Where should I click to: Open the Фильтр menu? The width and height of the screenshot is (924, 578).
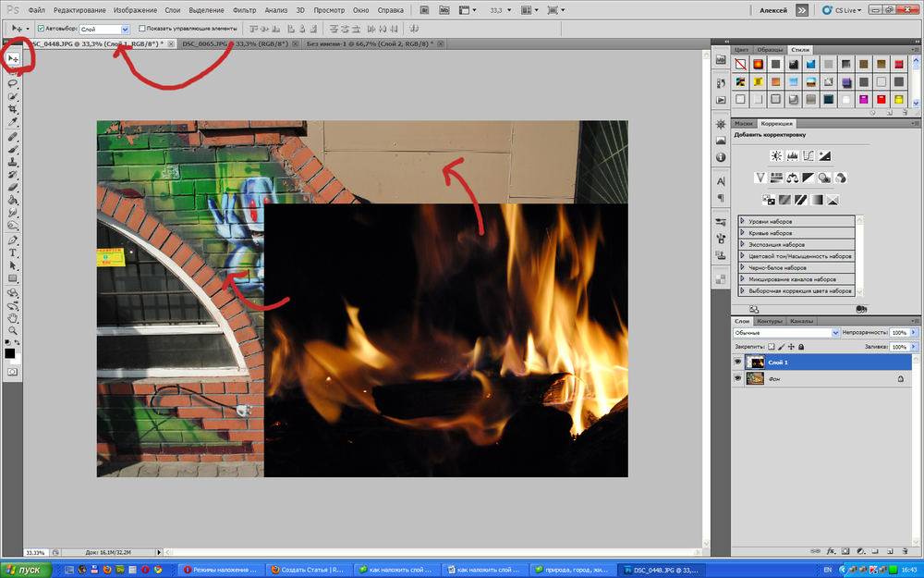[x=245, y=10]
